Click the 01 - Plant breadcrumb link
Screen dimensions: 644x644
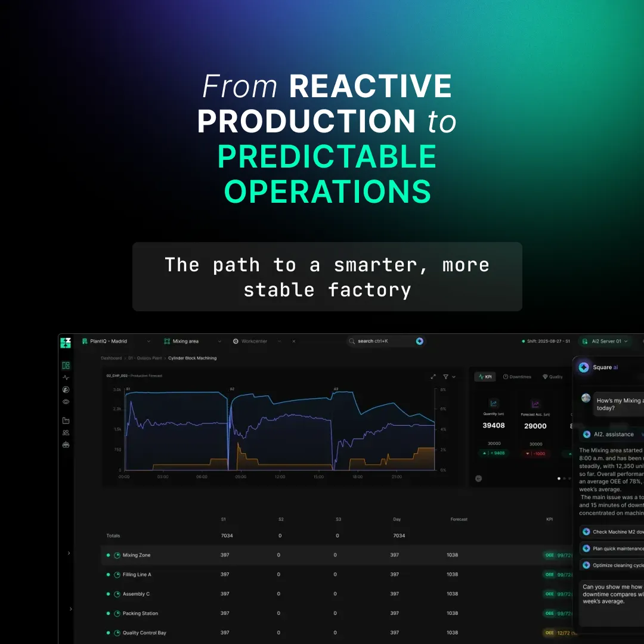(145, 358)
